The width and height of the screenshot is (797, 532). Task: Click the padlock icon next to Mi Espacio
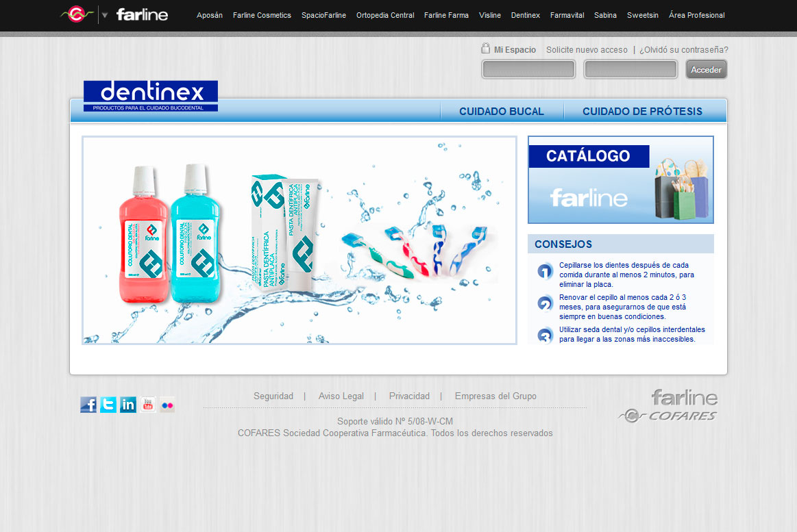486,49
